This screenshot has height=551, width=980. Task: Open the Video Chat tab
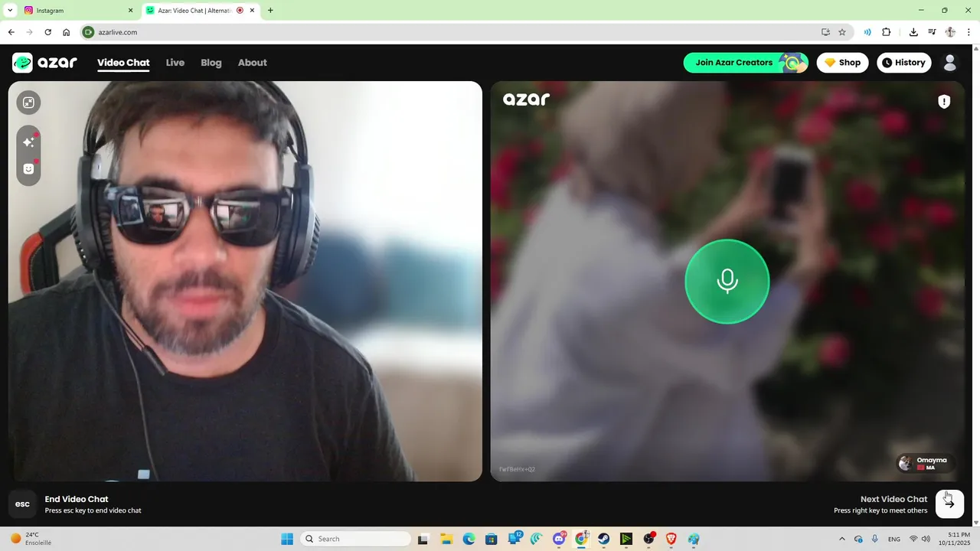(123, 63)
